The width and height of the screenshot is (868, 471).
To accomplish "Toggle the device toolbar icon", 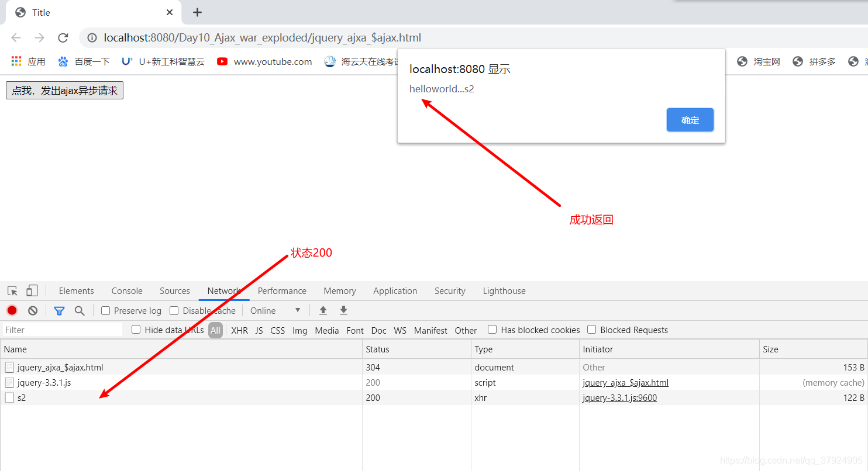I will tap(32, 291).
